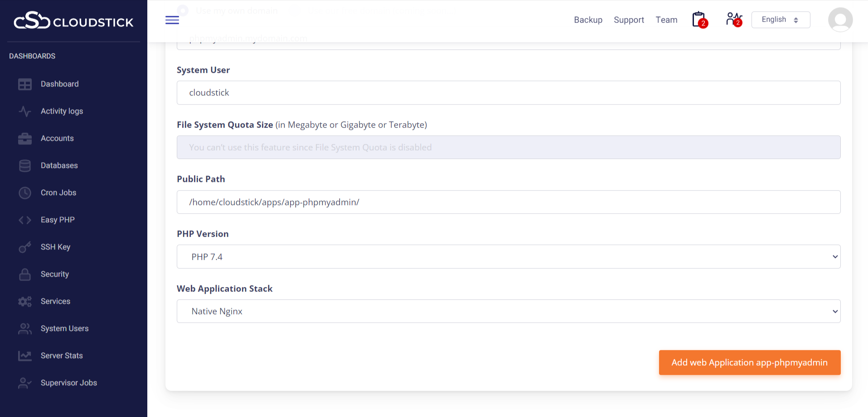Click the Security lock icon
The width and height of the screenshot is (868, 417).
coord(25,274)
